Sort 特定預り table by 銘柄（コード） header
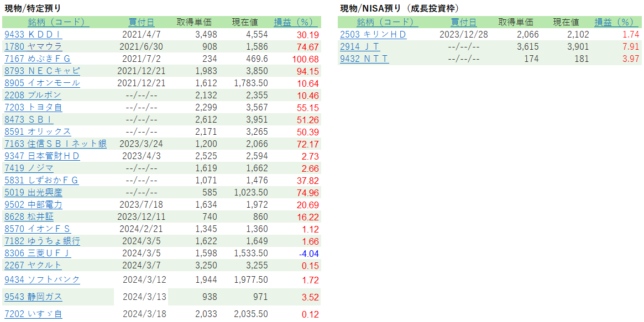This screenshot has height=322, width=644. [x=59, y=22]
